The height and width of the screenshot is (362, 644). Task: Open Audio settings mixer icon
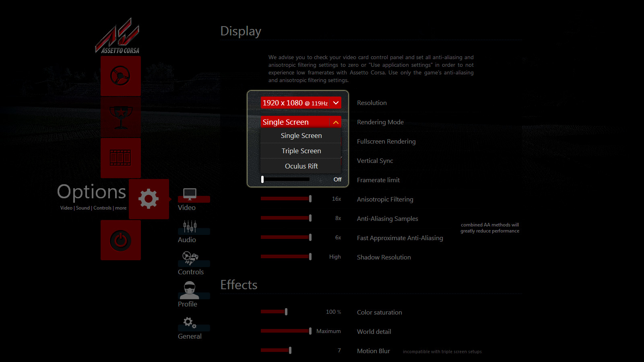pyautogui.click(x=190, y=227)
